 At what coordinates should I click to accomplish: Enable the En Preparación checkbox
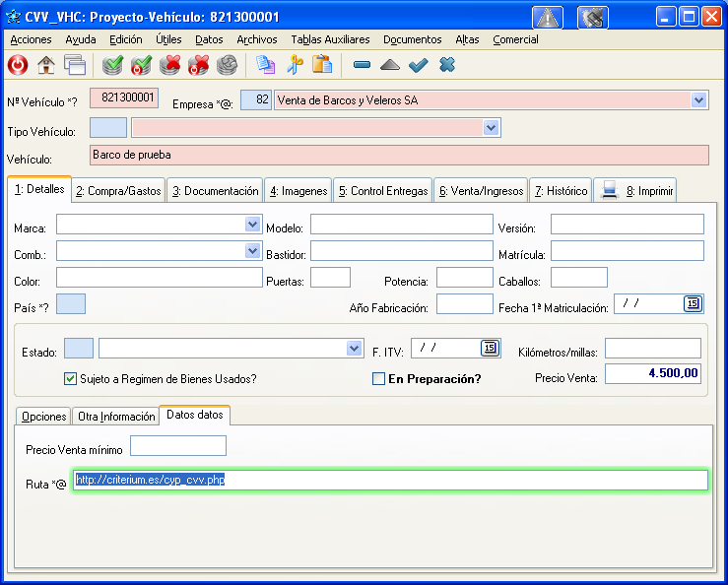[378, 378]
